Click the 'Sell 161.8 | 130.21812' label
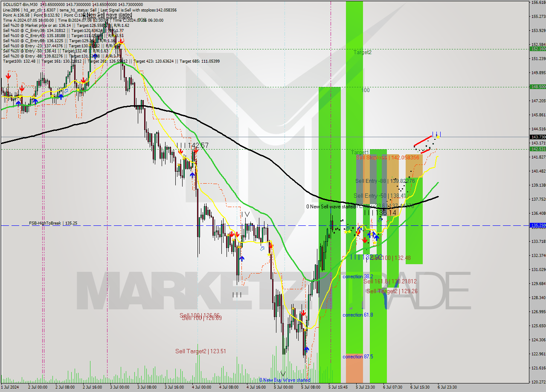Viewport: 546px width, 392px height. (390, 282)
